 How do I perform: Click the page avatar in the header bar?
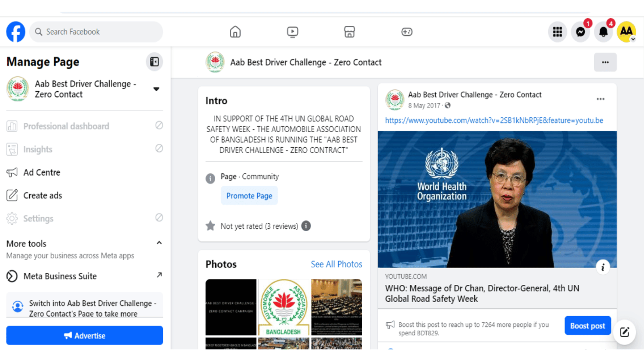[x=215, y=62]
